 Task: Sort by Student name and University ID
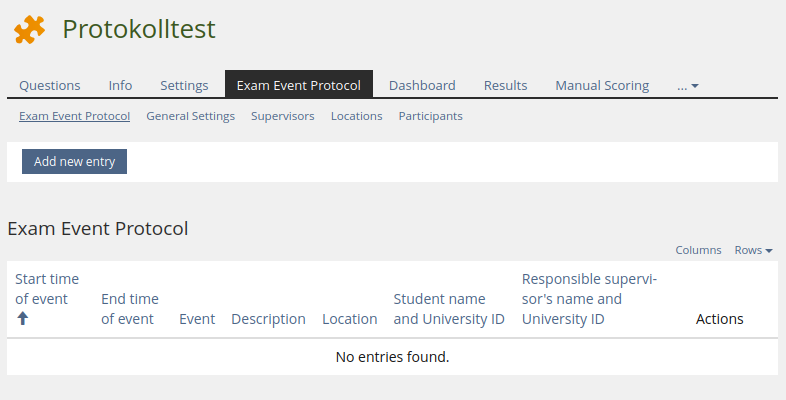tap(448, 309)
